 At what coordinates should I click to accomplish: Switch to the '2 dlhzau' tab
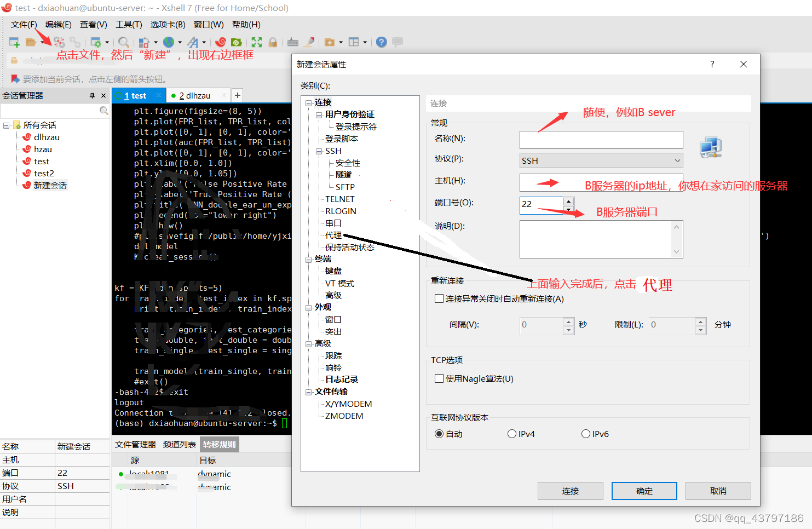tap(198, 95)
